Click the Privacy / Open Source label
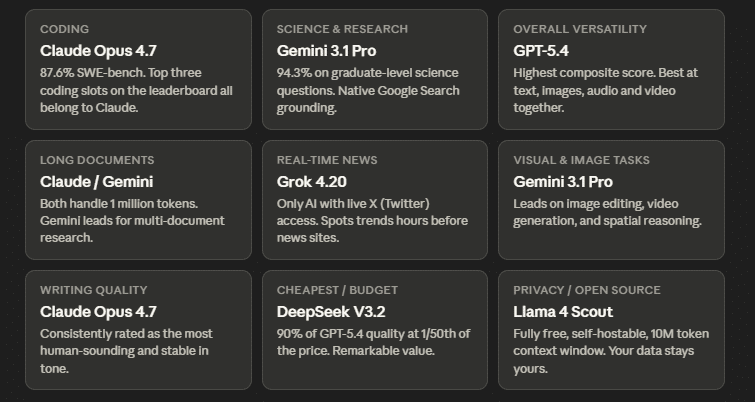Viewport: 755px width, 402px height. pos(586,290)
